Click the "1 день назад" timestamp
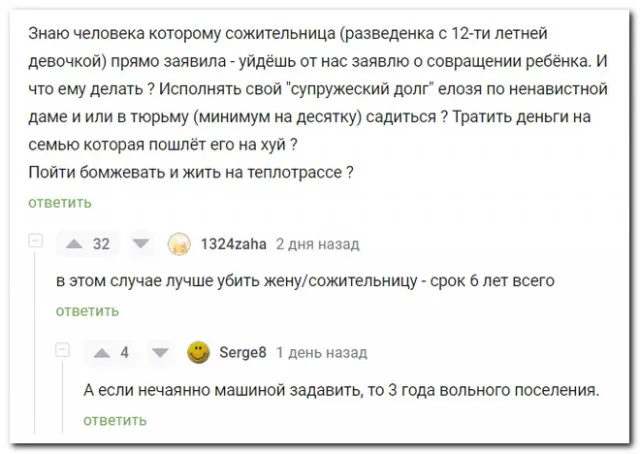This screenshot has height=454, width=640. coord(321,352)
